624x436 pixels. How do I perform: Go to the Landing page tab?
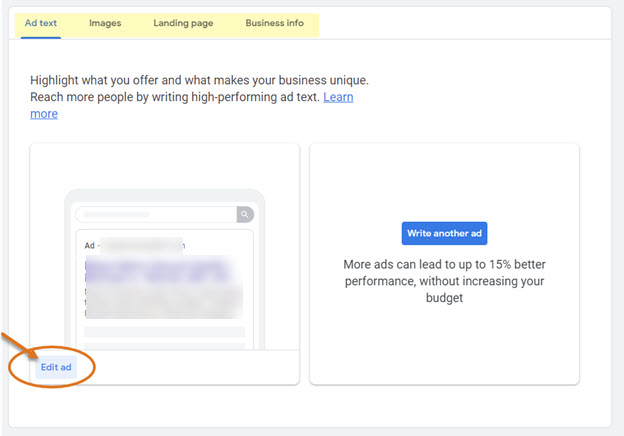click(x=183, y=23)
